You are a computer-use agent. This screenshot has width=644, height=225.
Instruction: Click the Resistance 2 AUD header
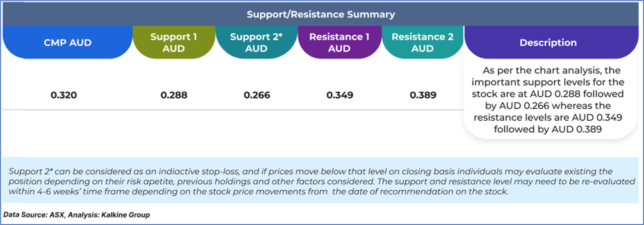click(423, 43)
